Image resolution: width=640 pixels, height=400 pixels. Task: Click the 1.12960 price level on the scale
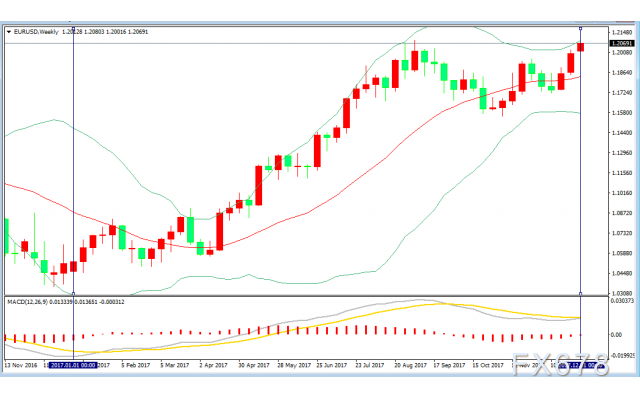[622, 153]
